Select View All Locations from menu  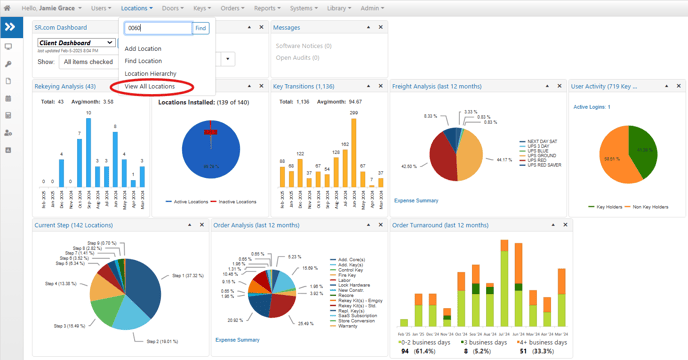pyautogui.click(x=150, y=86)
